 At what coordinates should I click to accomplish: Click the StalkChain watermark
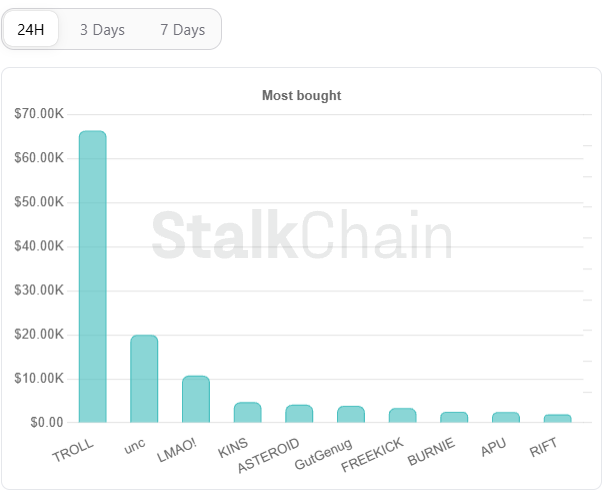point(302,235)
